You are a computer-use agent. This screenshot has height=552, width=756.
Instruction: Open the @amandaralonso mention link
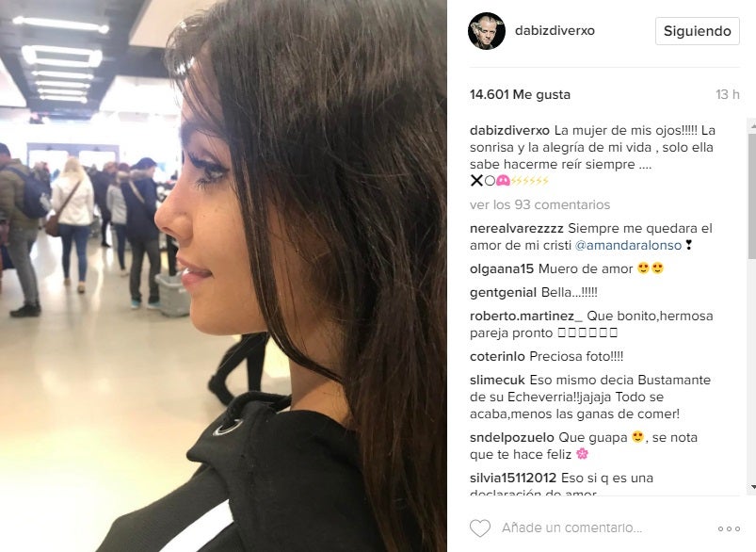pyautogui.click(x=628, y=245)
